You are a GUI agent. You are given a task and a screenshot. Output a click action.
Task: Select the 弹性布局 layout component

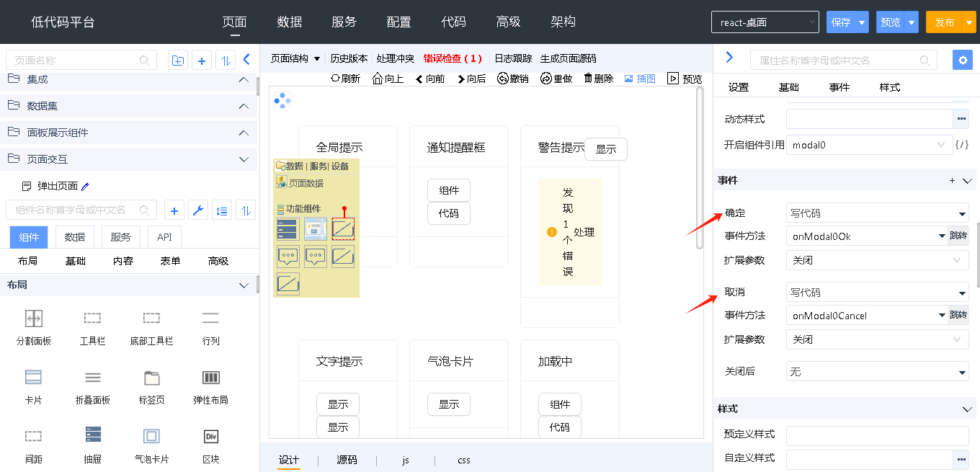click(x=210, y=386)
